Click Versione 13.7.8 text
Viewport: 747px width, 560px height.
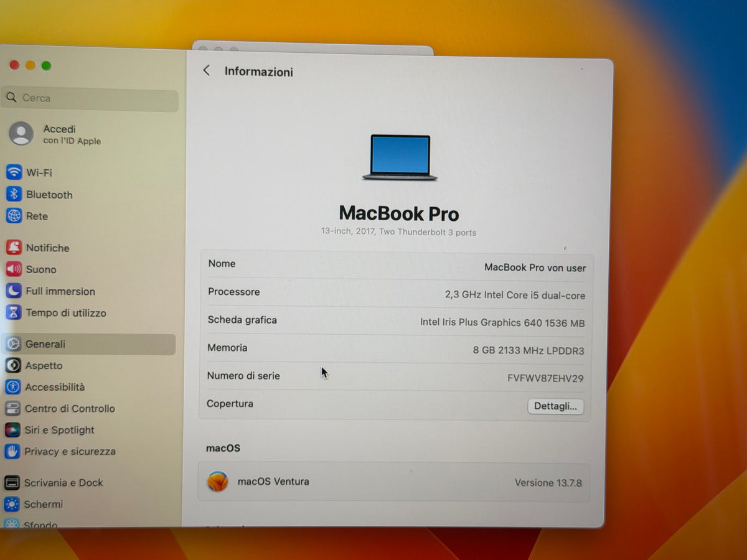pos(548,483)
